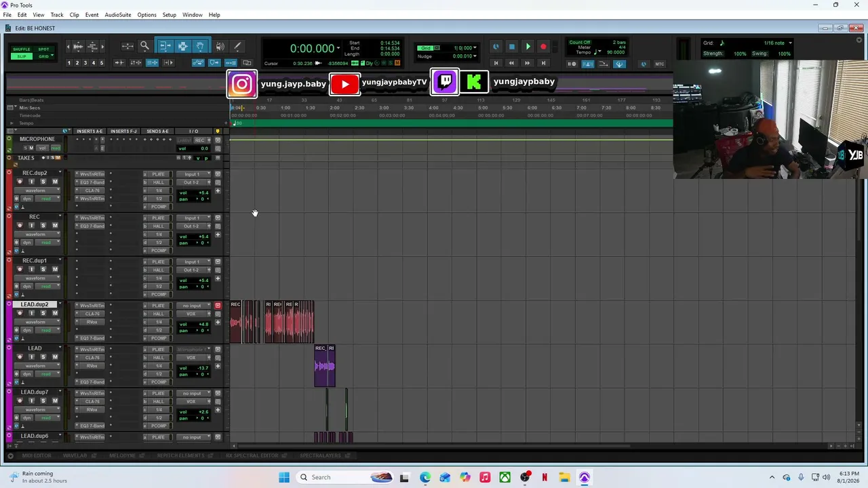Open CLA-76 insert on REC.dup2
This screenshot has width=868, height=488.
click(92, 190)
